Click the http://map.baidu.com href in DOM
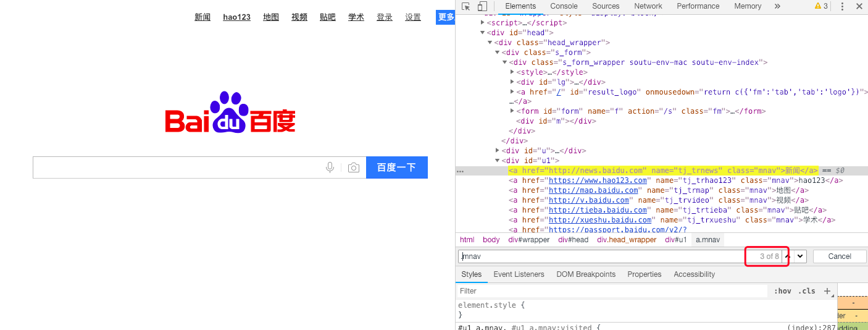The height and width of the screenshot is (330, 868). [593, 190]
